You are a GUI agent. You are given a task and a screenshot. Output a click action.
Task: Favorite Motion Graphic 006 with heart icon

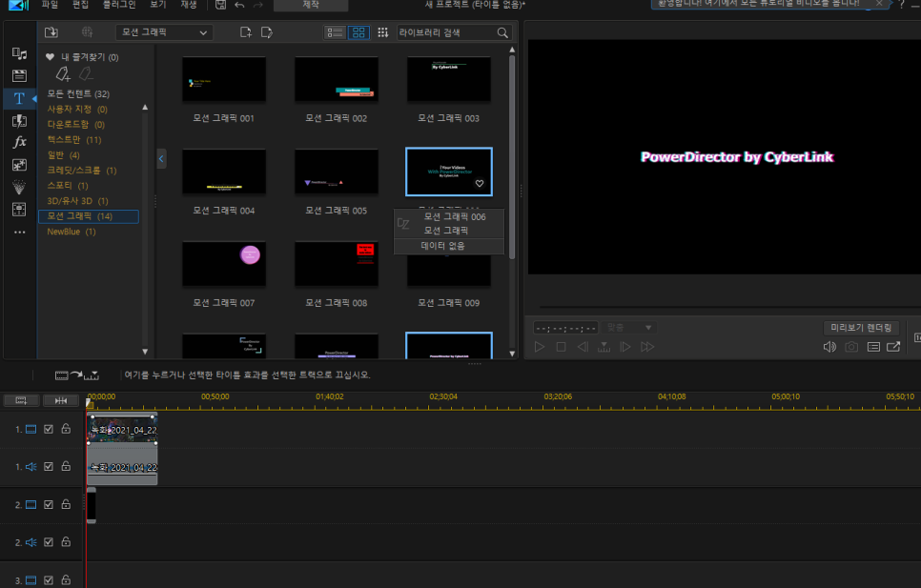click(480, 184)
